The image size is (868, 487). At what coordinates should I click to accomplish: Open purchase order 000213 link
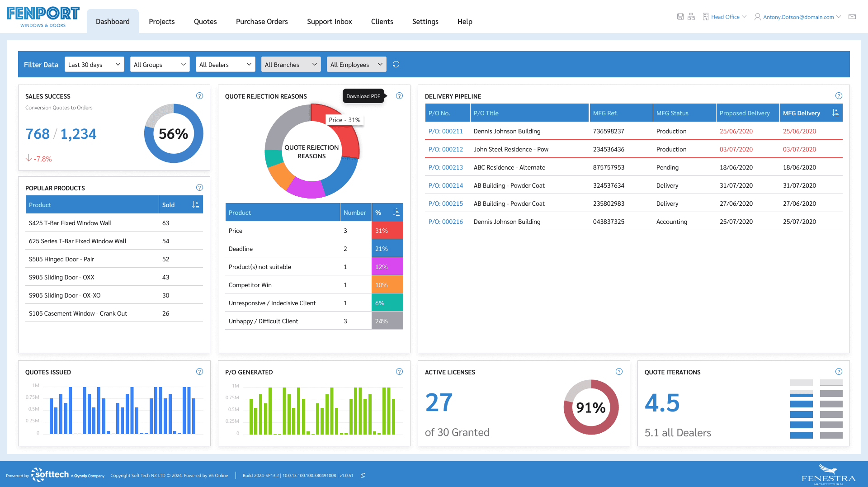tap(445, 167)
